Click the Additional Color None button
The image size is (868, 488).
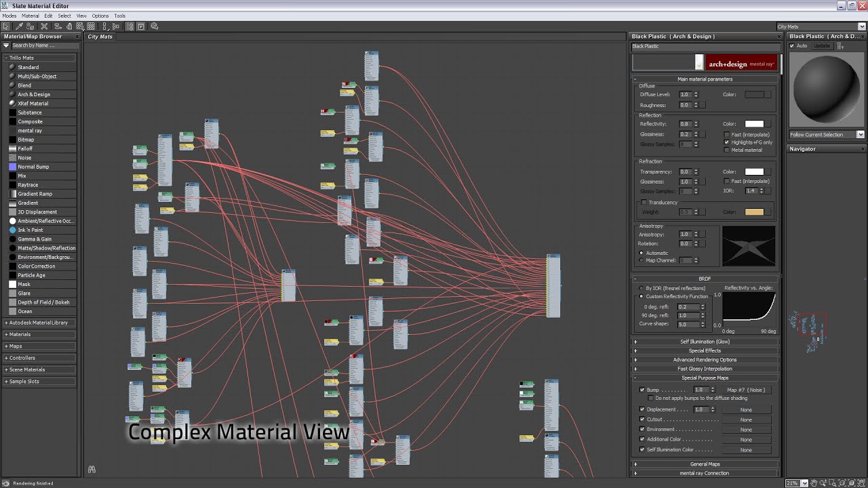pos(746,439)
